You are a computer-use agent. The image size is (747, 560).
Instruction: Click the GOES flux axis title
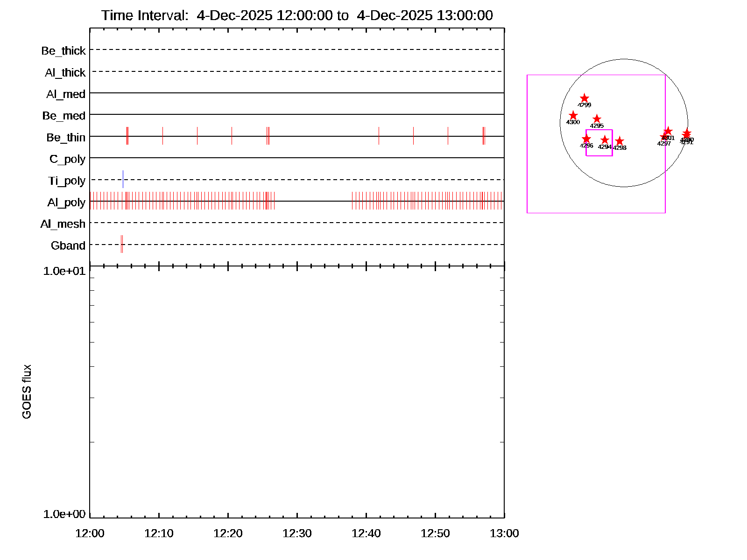point(27,392)
